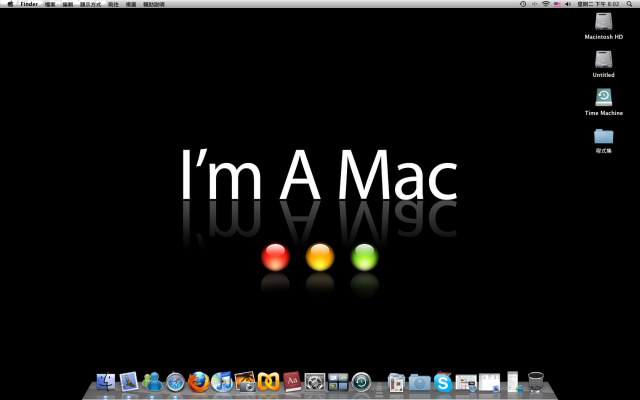Open the Trash in the Dock

(536, 382)
